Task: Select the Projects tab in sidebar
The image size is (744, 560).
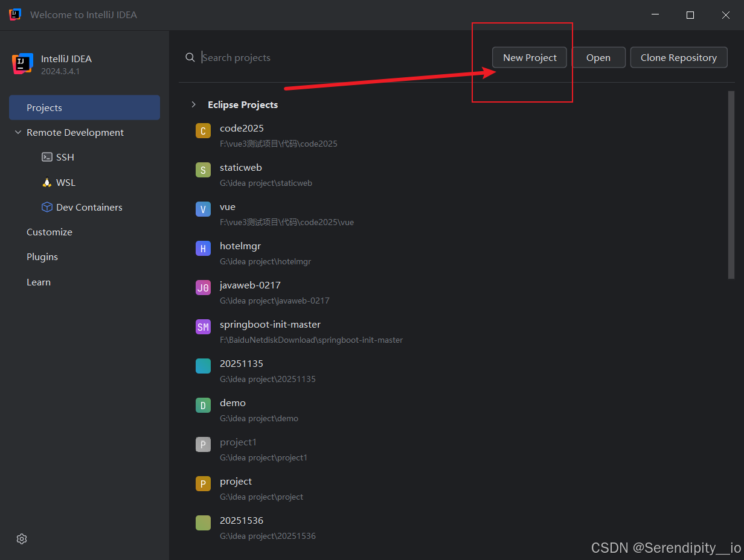Action: point(85,107)
